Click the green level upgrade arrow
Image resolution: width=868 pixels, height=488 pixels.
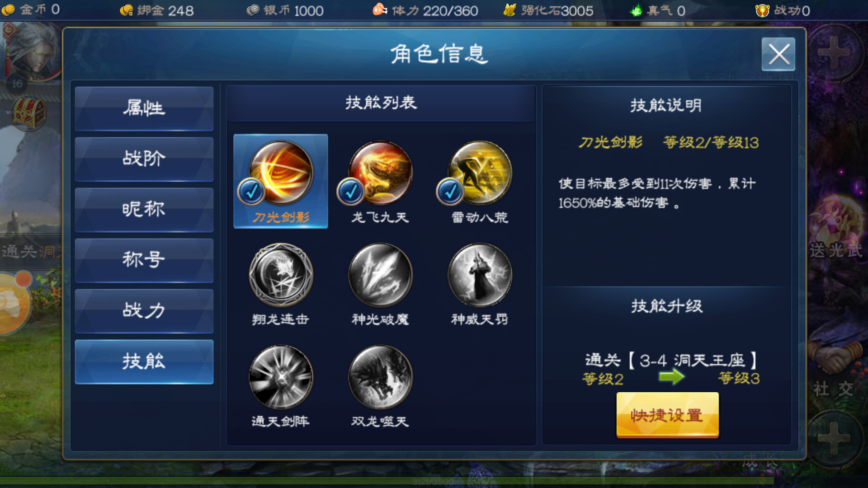point(671,376)
